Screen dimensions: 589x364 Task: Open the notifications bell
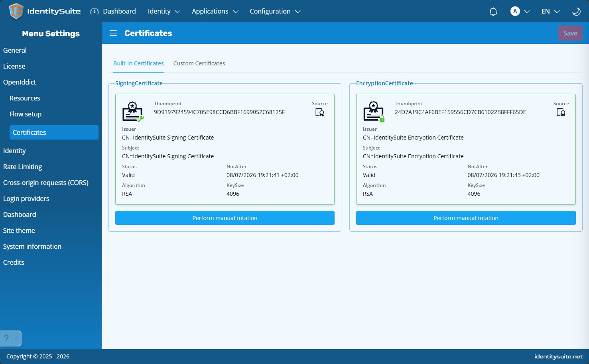(x=493, y=12)
